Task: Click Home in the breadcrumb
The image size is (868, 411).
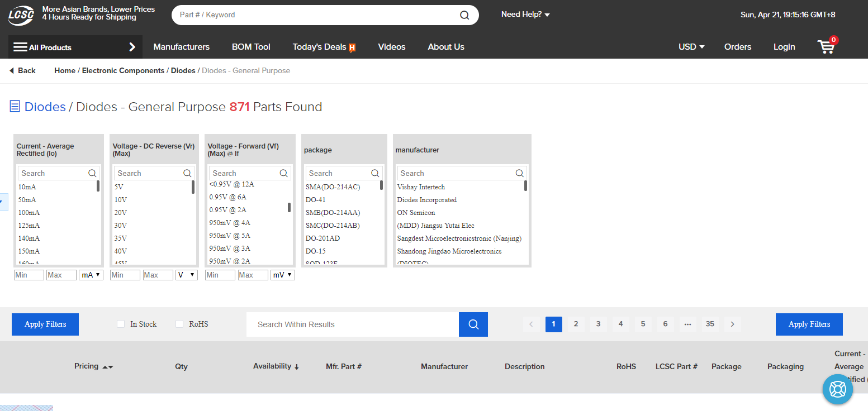Action: coord(65,71)
